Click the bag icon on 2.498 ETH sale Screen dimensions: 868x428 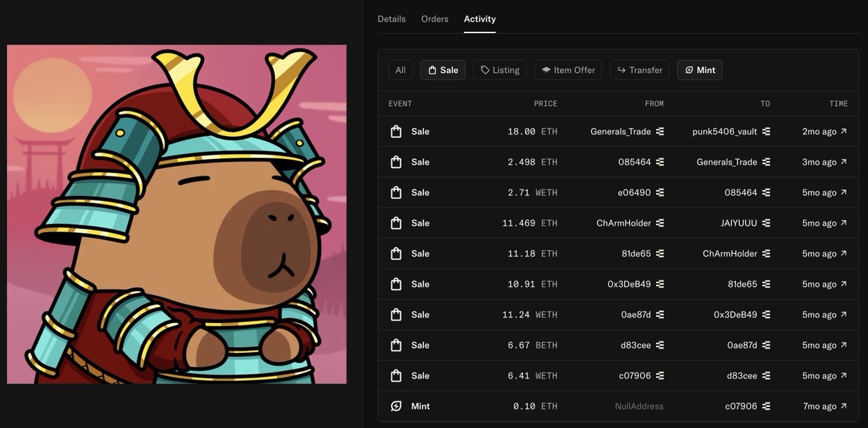tap(396, 162)
